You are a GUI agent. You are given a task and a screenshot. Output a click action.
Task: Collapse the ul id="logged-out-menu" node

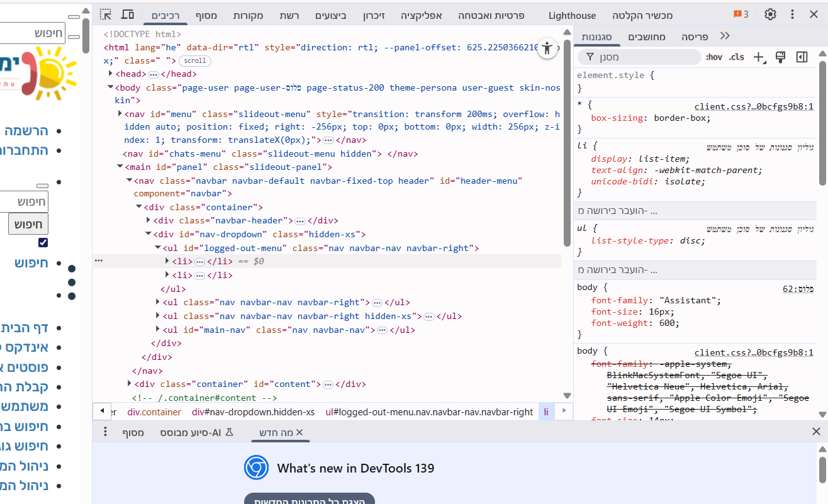pyautogui.click(x=158, y=248)
